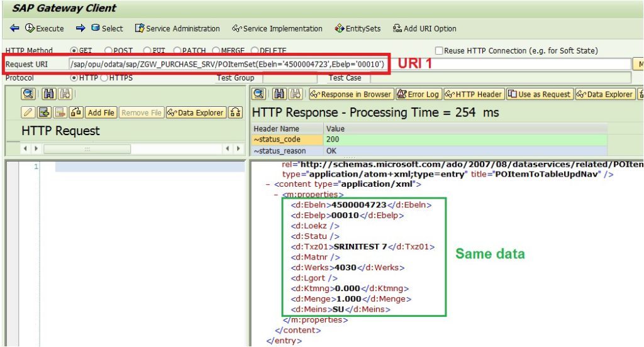The image size is (644, 347).
Task: Click the back arrow icon in top toolbar
Action: 14,28
